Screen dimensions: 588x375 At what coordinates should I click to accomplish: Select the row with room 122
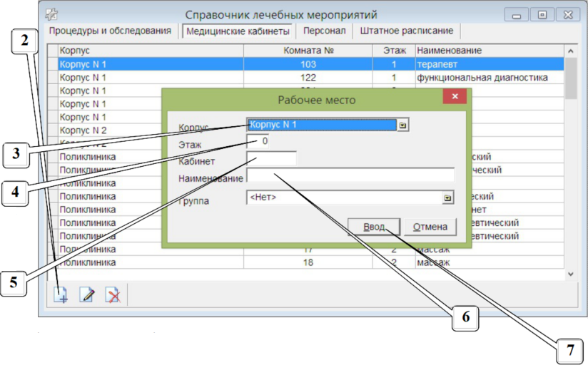point(308,77)
